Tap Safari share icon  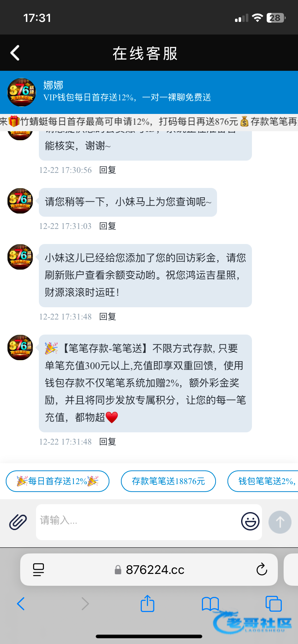[x=148, y=603]
